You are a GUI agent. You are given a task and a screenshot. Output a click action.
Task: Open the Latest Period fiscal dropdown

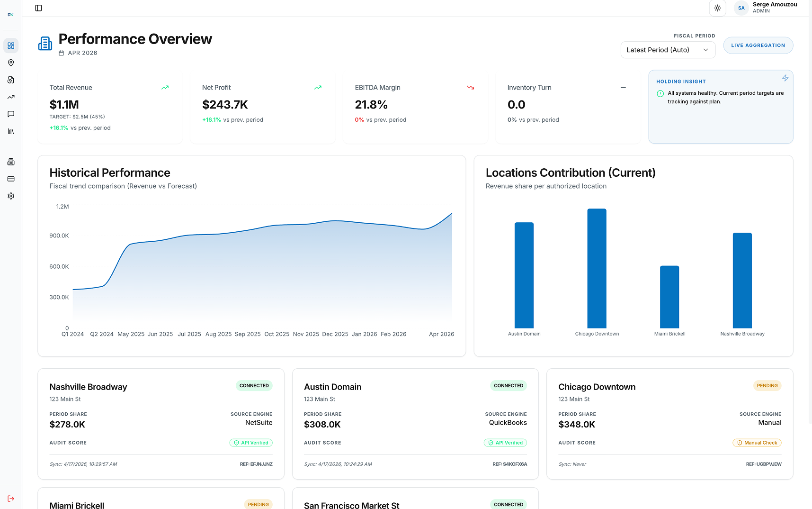668,50
